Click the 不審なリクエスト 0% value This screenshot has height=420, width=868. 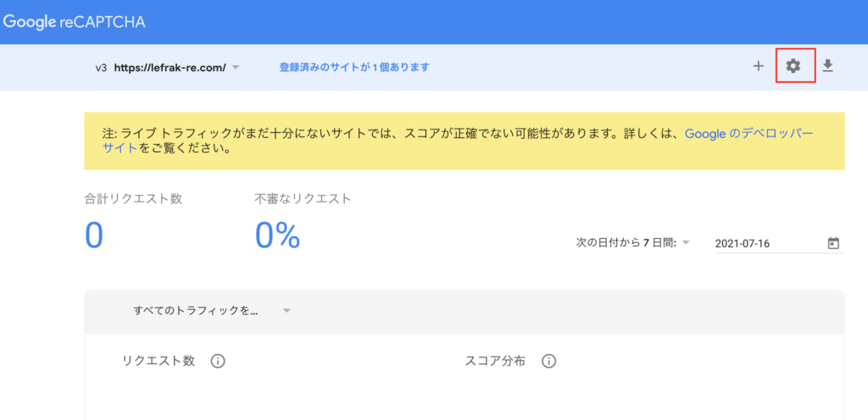(277, 236)
